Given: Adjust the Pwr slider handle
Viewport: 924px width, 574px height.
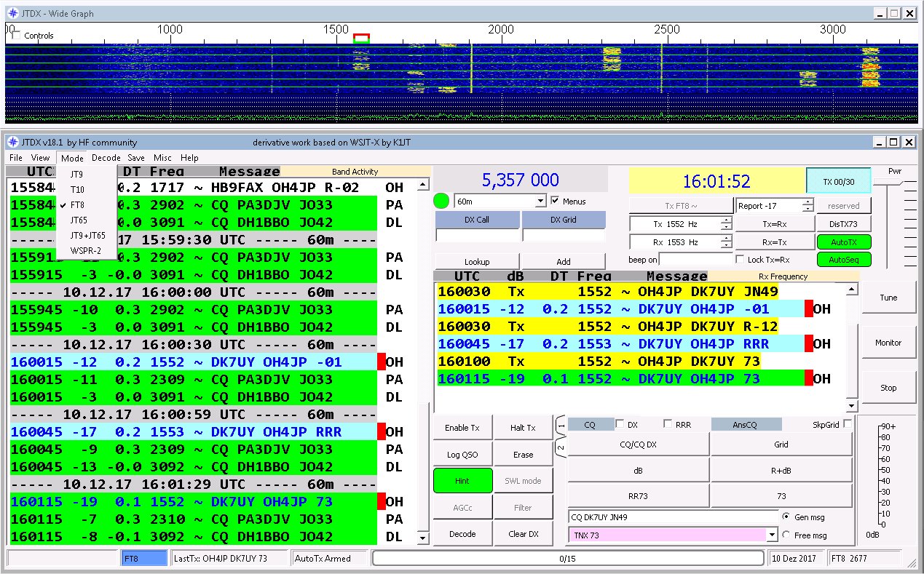Looking at the screenshot, I should coord(889,182).
